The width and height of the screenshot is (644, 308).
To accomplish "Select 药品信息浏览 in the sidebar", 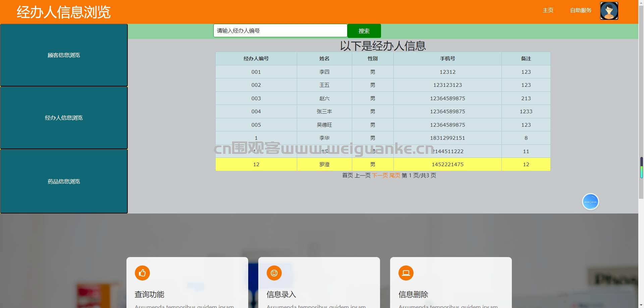I will point(64,181).
